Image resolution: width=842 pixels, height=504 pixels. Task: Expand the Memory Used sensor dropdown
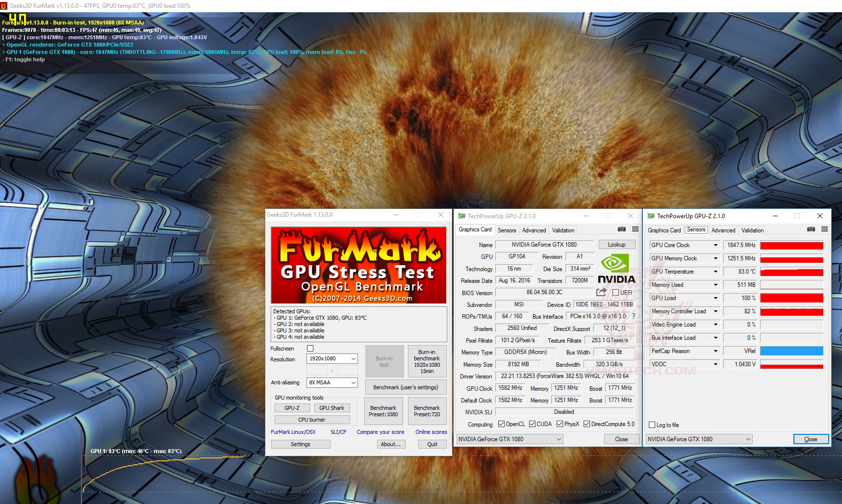(x=715, y=285)
